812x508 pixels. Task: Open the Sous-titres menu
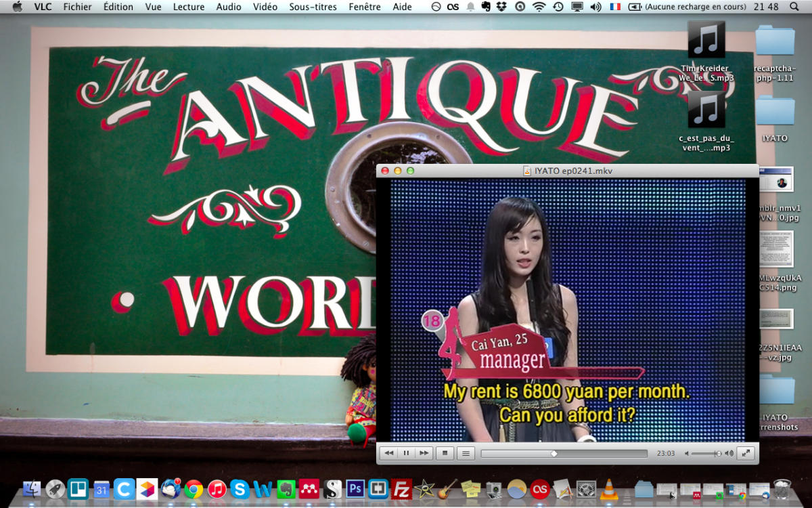pos(313,7)
